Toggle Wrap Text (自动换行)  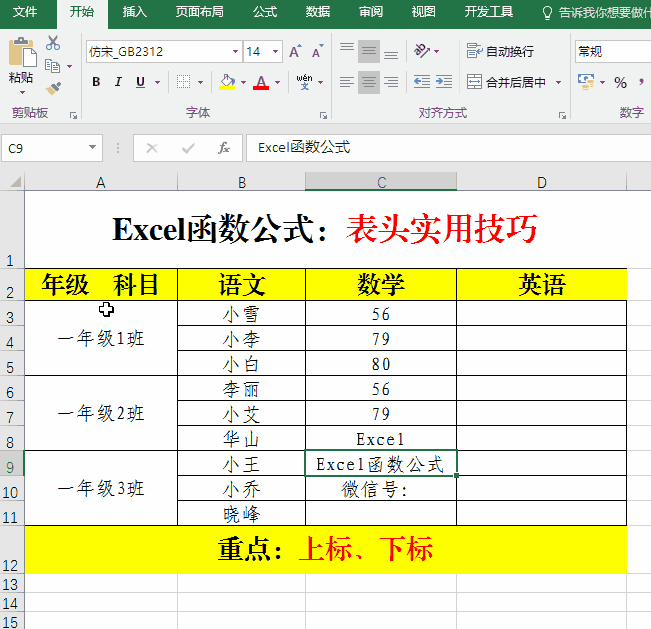pyautogui.click(x=500, y=51)
